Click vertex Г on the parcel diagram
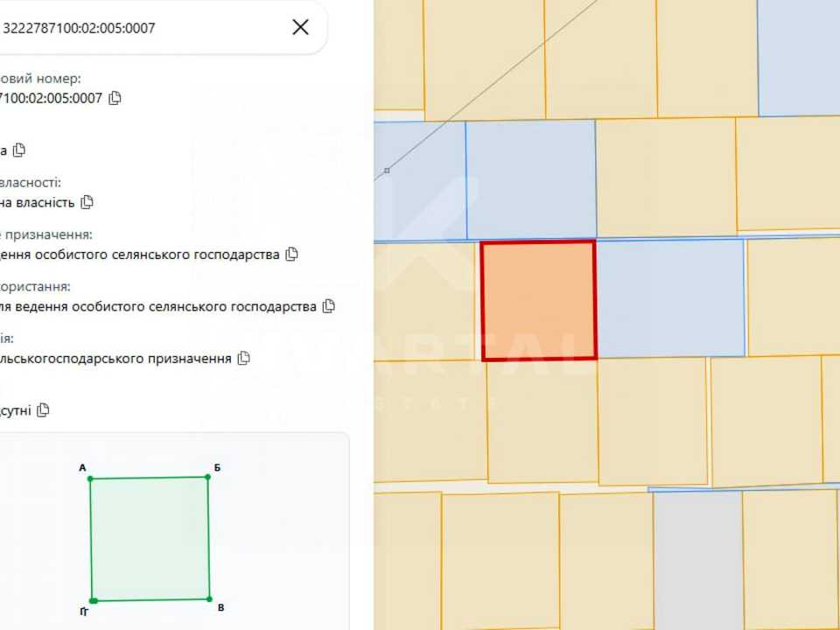Screen dimensions: 840x630 tap(94, 601)
